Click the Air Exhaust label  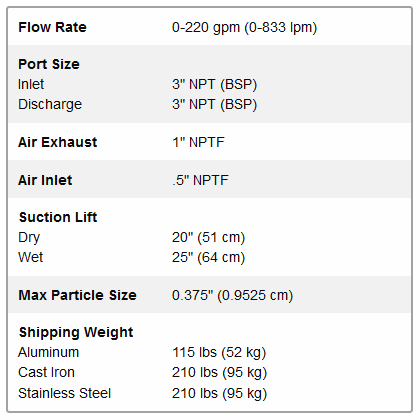tap(58, 142)
